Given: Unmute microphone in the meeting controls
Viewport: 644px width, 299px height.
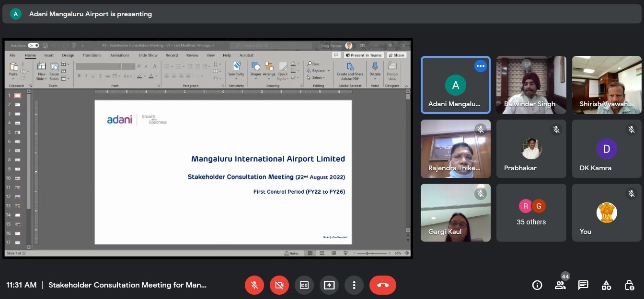Looking at the screenshot, I should click(254, 285).
